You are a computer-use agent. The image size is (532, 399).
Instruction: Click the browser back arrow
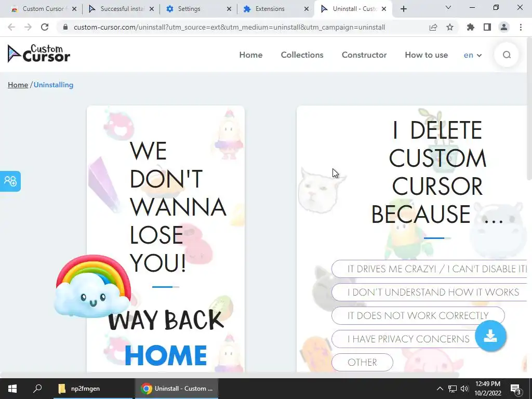pyautogui.click(x=11, y=27)
